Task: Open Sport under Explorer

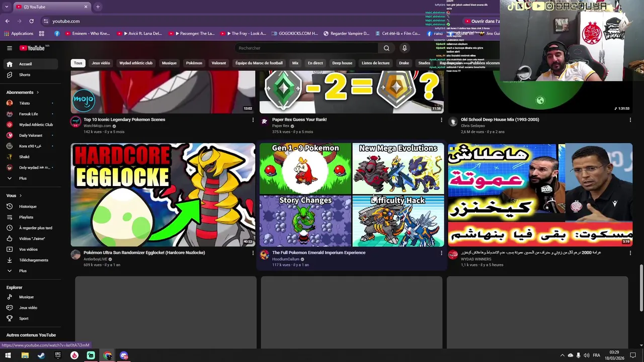Action: [x=30, y=318]
